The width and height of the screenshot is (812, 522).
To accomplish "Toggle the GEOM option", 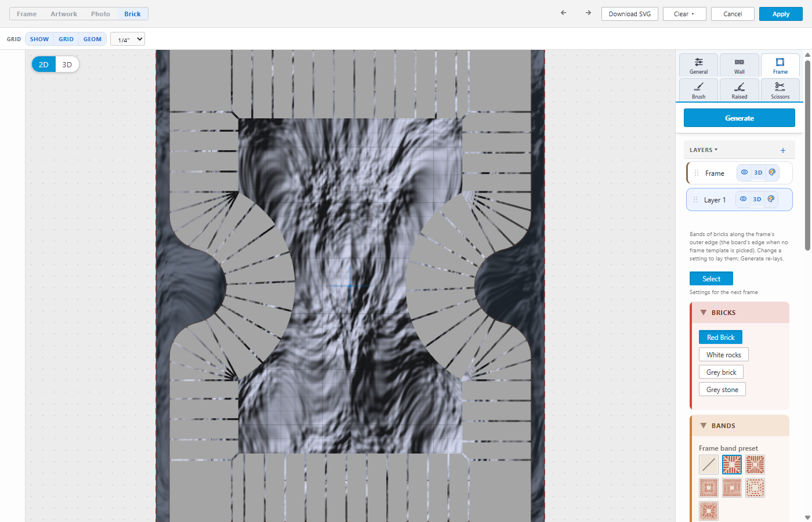I will (x=92, y=39).
